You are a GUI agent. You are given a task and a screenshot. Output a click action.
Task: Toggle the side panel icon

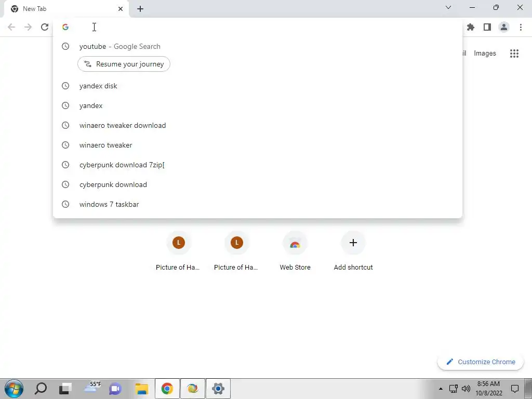(x=487, y=27)
